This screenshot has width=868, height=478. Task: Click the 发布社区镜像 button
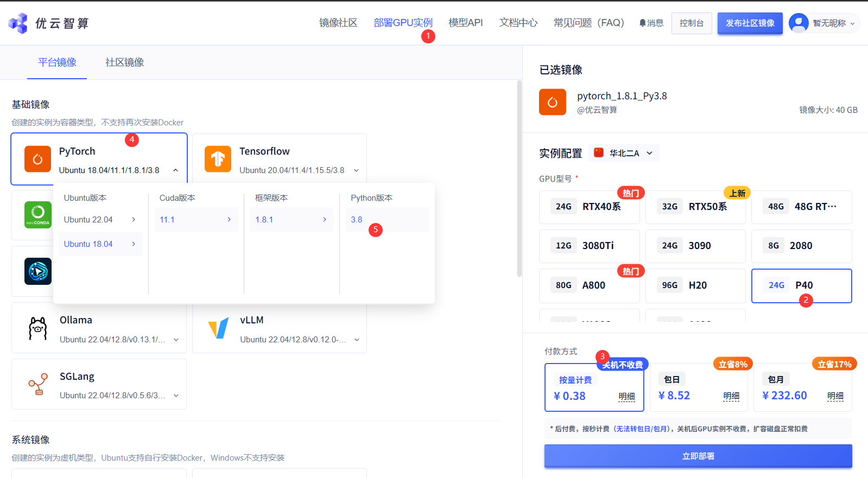tap(750, 23)
